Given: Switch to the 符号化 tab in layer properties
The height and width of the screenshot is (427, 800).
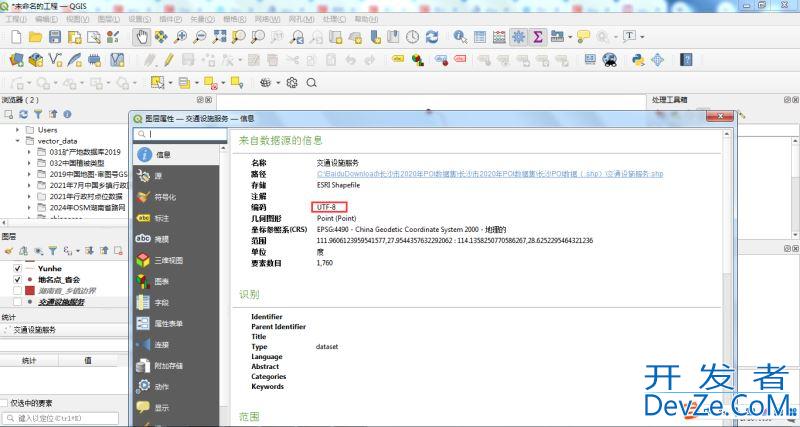Looking at the screenshot, I should pos(177,197).
